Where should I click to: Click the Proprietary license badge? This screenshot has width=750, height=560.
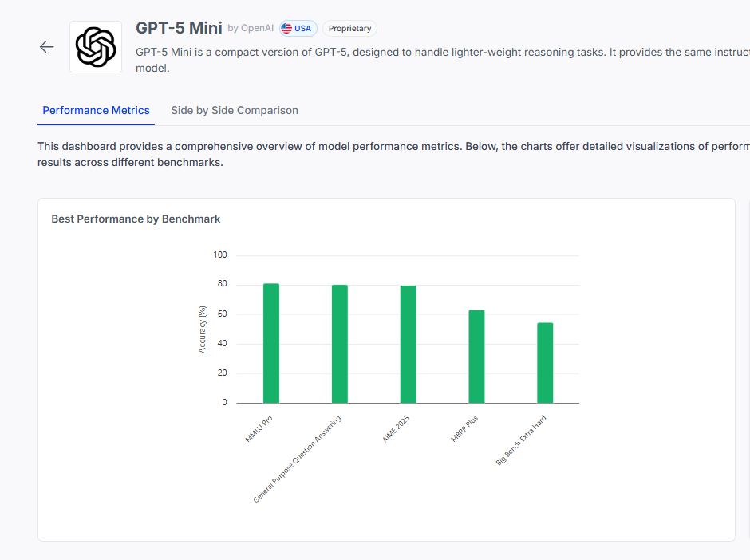coord(349,28)
